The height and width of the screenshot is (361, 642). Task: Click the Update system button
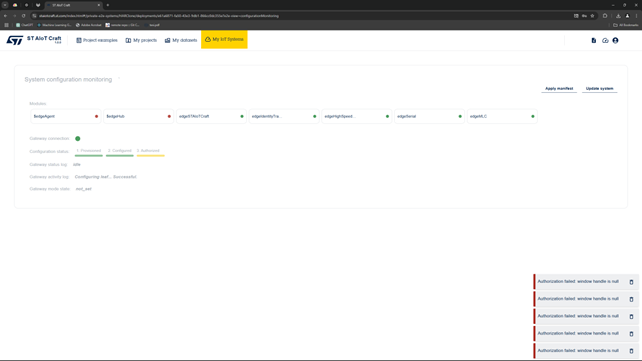point(599,88)
